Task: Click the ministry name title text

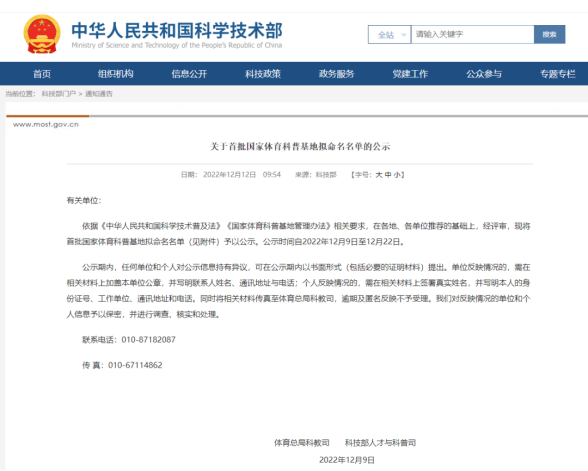Action: tap(177, 30)
